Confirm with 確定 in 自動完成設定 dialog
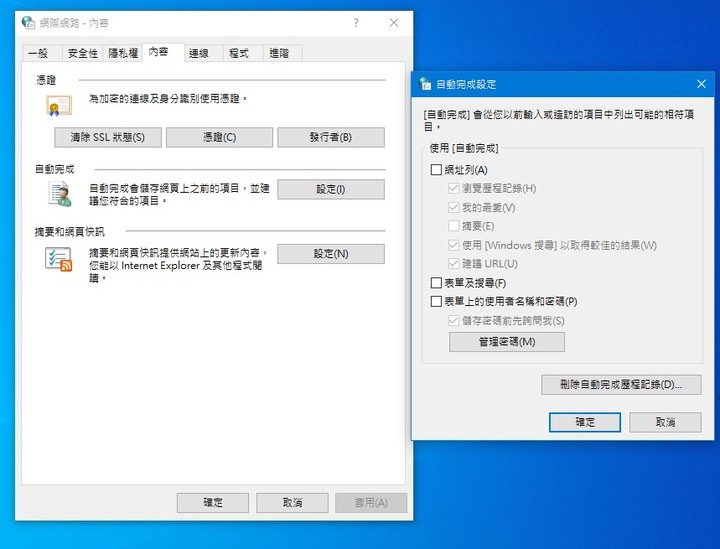 point(585,422)
